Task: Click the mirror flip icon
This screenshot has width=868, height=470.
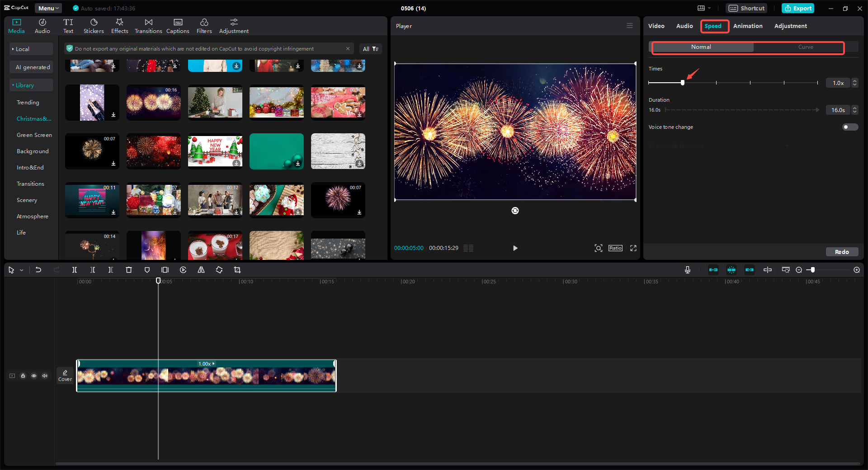Action: point(201,270)
